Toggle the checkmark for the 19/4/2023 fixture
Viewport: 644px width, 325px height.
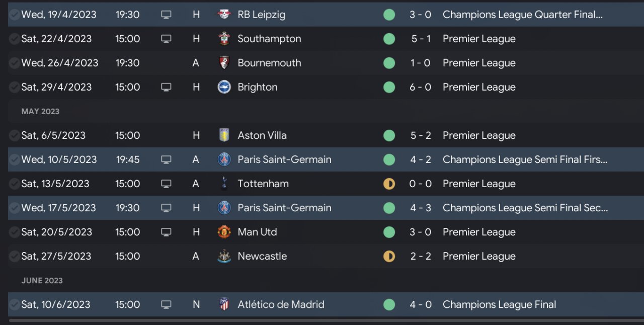(x=15, y=15)
